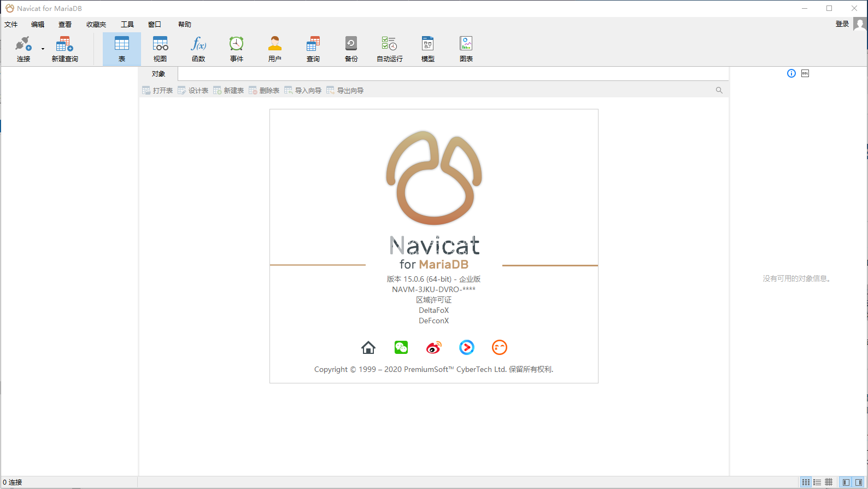
Task: Click the DeFconX text
Action: coord(434,321)
